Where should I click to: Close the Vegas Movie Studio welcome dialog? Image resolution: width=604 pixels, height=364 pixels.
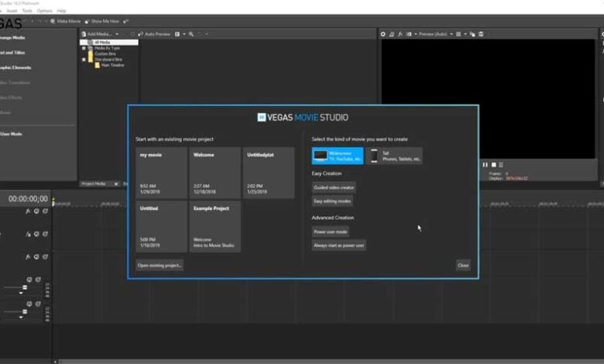[x=463, y=266]
